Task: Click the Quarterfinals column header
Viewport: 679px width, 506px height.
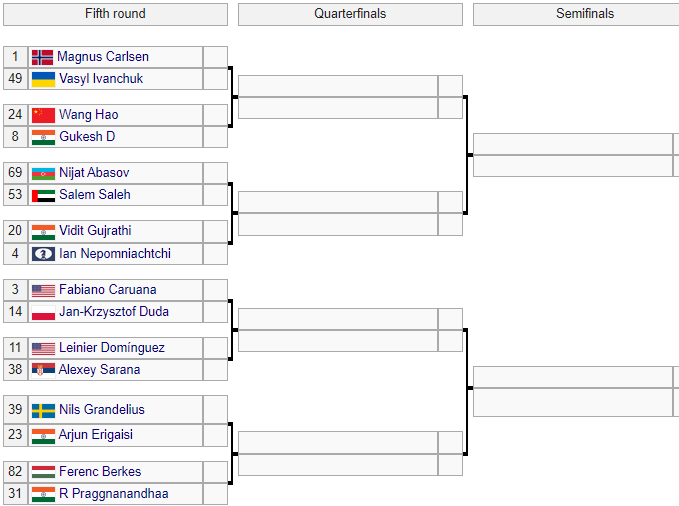Action: (x=350, y=14)
